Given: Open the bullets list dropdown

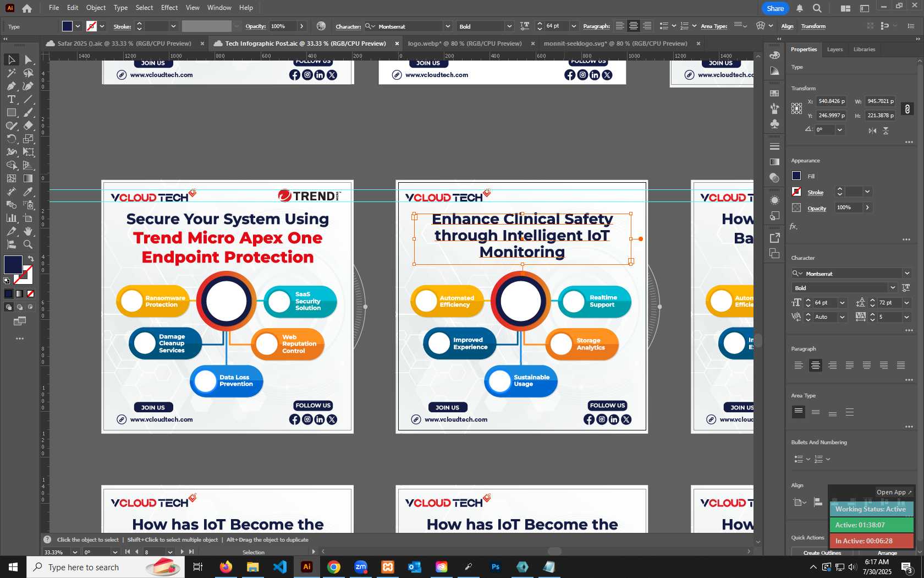Looking at the screenshot, I should pyautogui.click(x=808, y=459).
